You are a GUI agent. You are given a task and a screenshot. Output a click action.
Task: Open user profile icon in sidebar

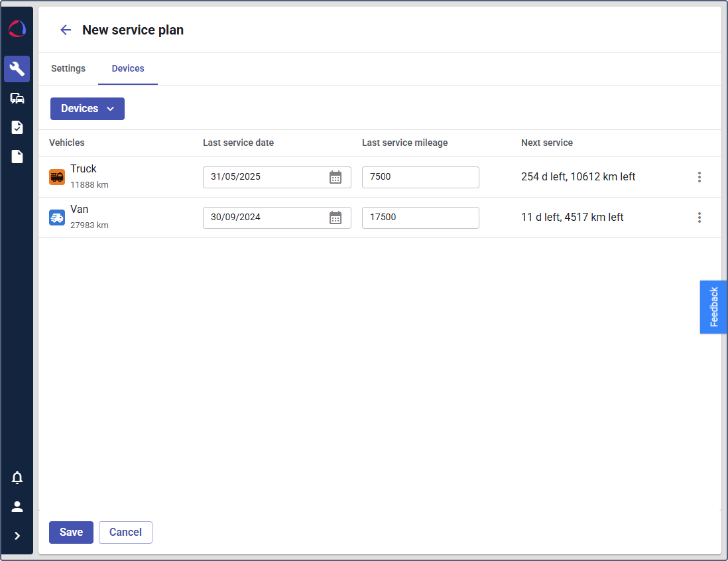click(17, 507)
